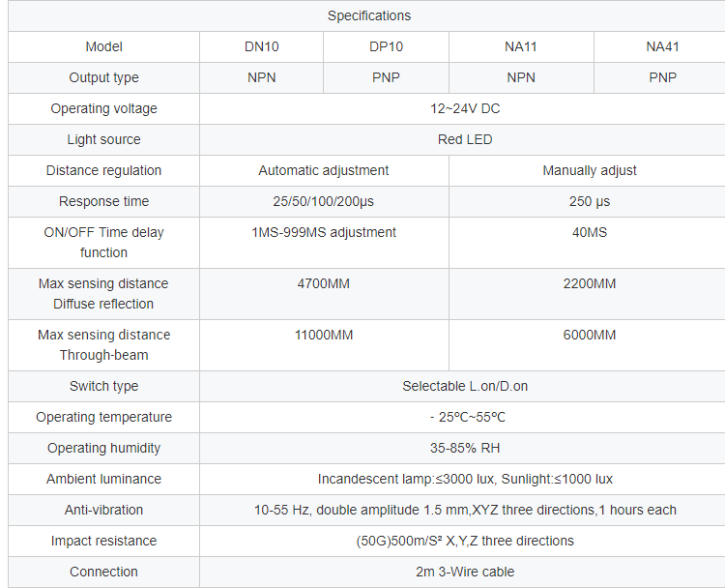Click the Manually adjust cell
The width and height of the screenshot is (725, 588).
click(x=590, y=170)
